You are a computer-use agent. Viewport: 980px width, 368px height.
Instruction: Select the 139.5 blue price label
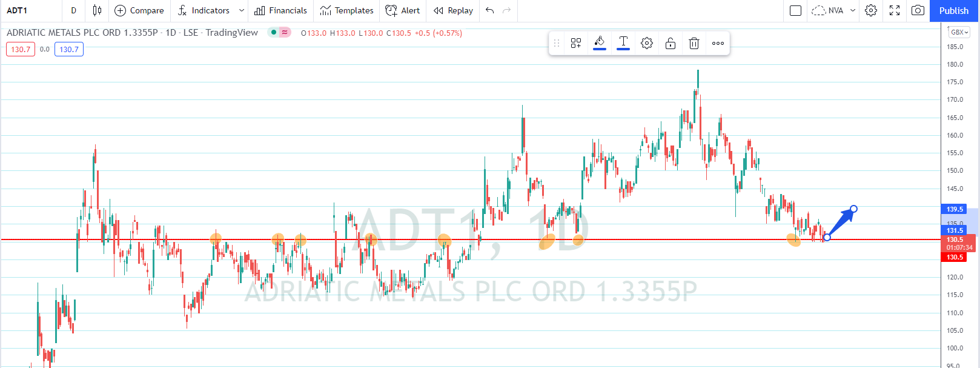955,209
